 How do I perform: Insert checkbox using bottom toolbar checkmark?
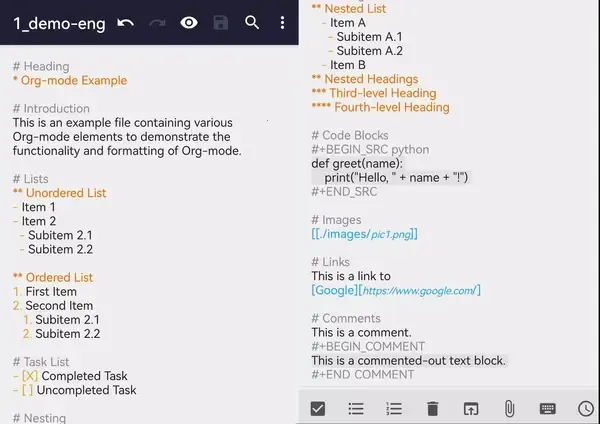click(x=318, y=409)
